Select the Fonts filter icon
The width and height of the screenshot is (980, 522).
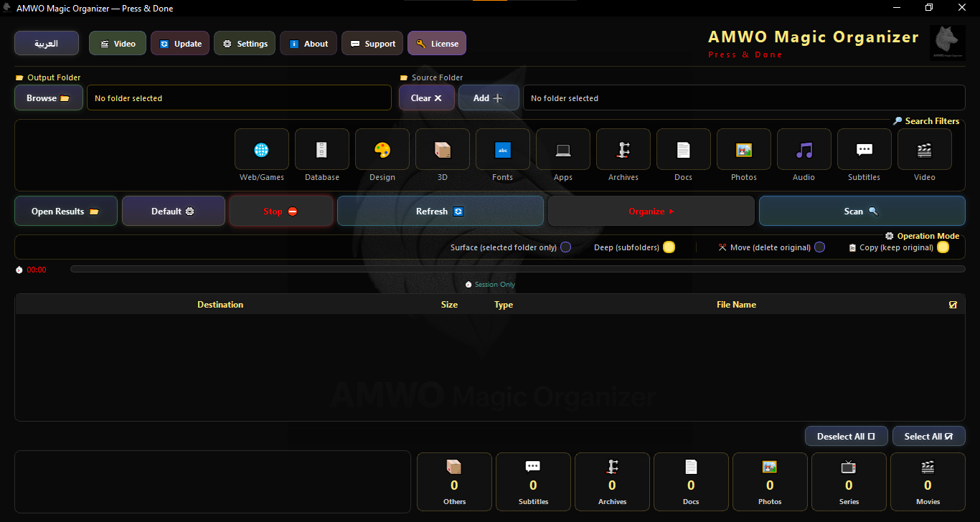[503, 150]
